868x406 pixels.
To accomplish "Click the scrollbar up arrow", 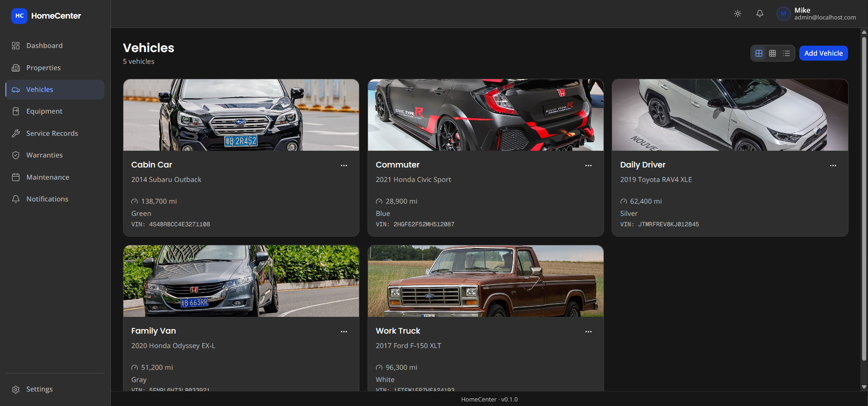I will click(x=864, y=32).
